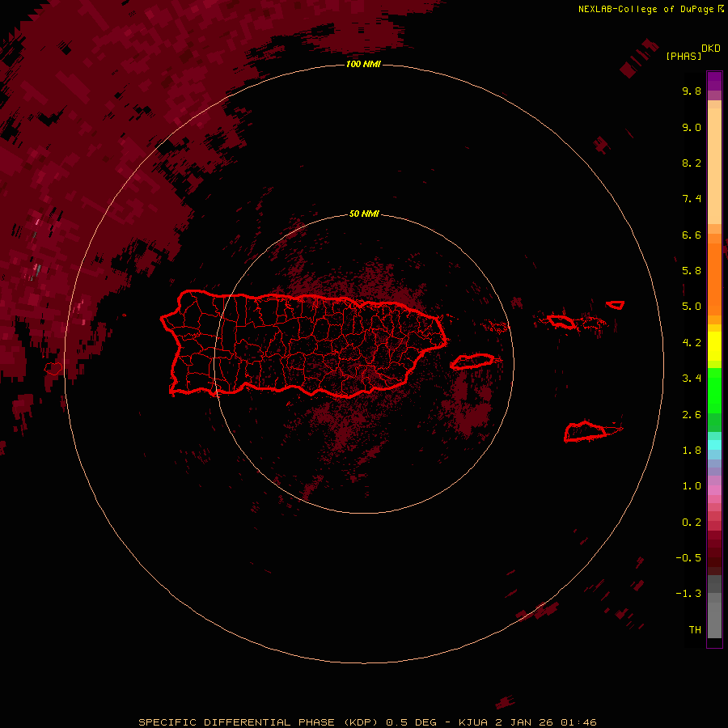Select the 0.2 legend value

pyautogui.click(x=692, y=523)
